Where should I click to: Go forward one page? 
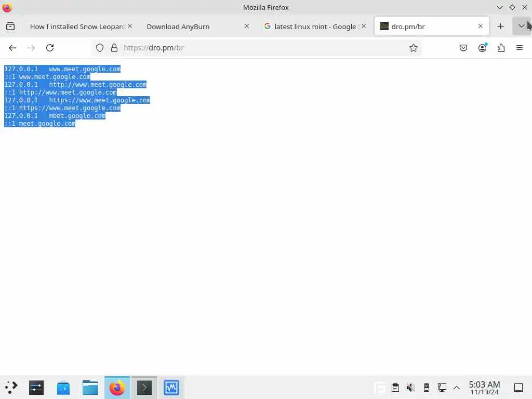point(31,48)
